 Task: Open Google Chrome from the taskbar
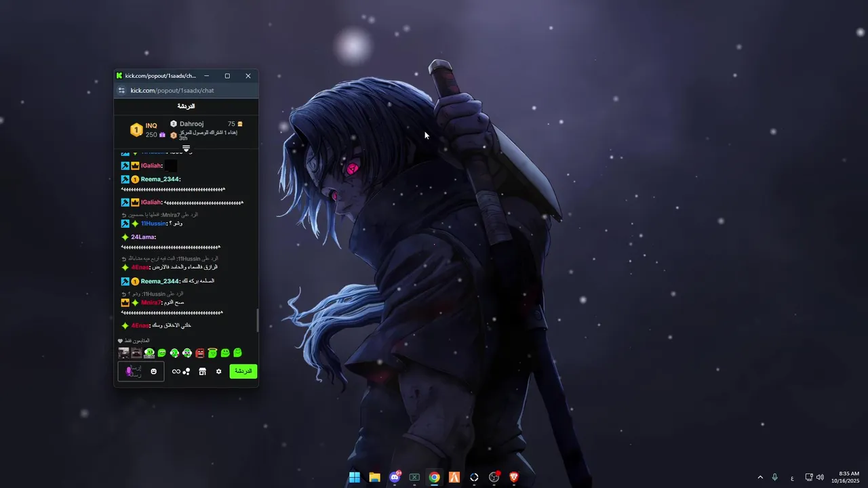[x=434, y=477]
